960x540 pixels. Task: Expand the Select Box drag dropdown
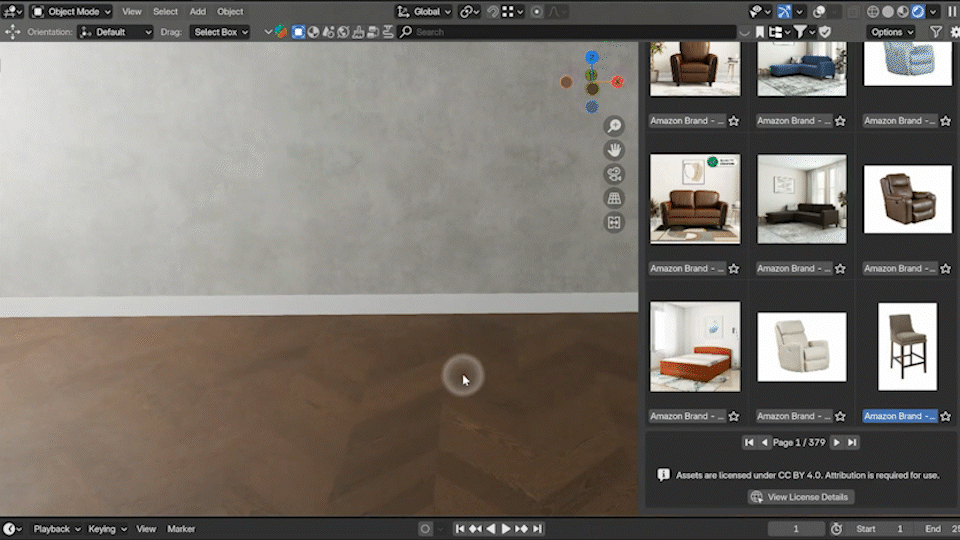221,32
